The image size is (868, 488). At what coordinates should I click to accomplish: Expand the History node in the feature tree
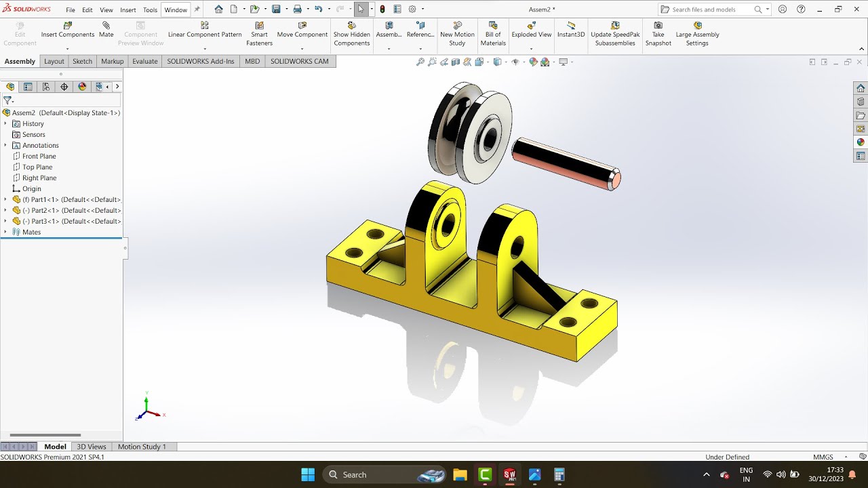coord(5,123)
